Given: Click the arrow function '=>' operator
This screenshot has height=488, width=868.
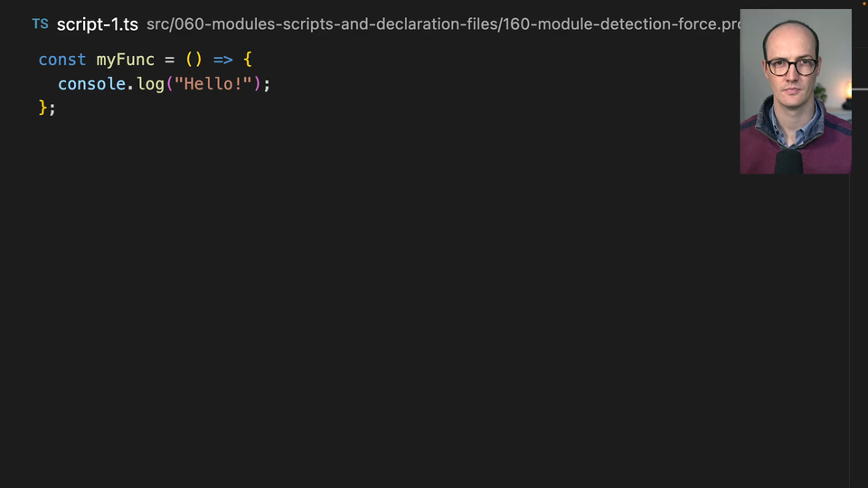Looking at the screenshot, I should 222,60.
